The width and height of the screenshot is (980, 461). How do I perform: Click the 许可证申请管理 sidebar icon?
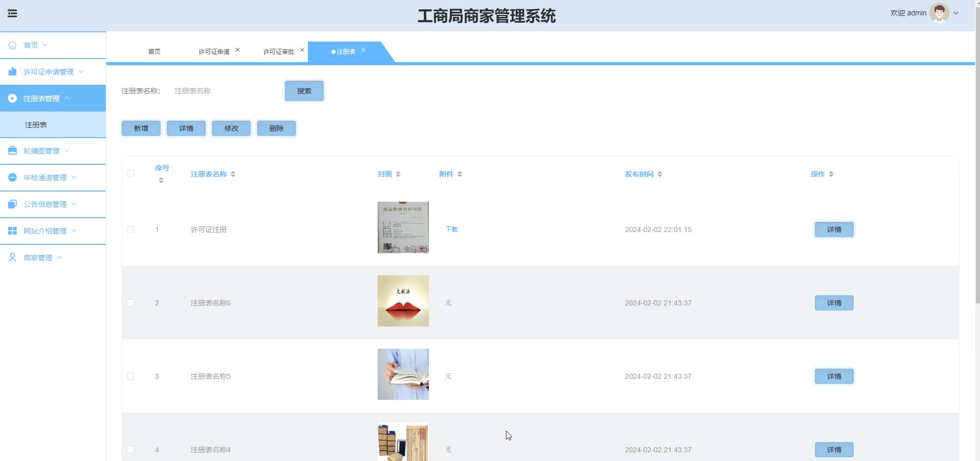(x=12, y=72)
